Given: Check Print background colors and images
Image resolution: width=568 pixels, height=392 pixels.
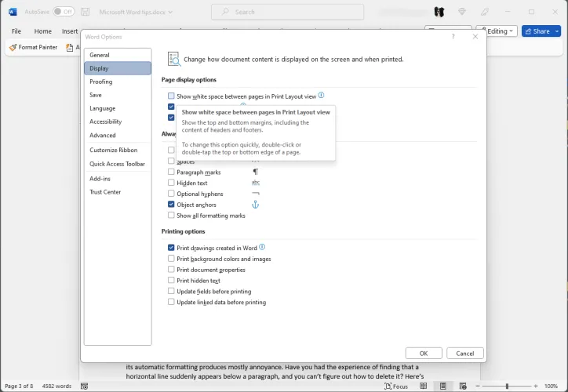Looking at the screenshot, I should pyautogui.click(x=171, y=259).
